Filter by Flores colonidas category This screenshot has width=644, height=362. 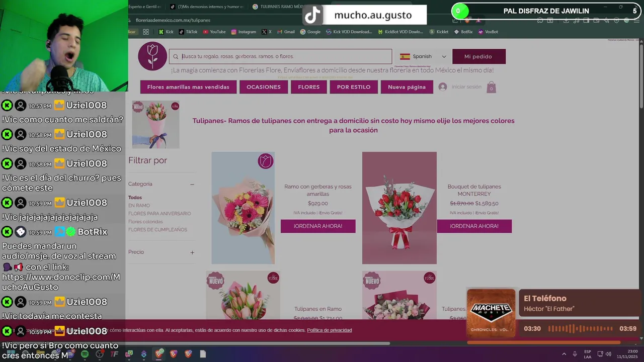[x=145, y=222]
